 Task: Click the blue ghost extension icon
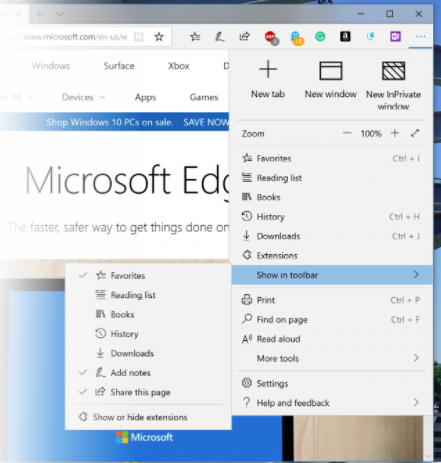[296, 38]
